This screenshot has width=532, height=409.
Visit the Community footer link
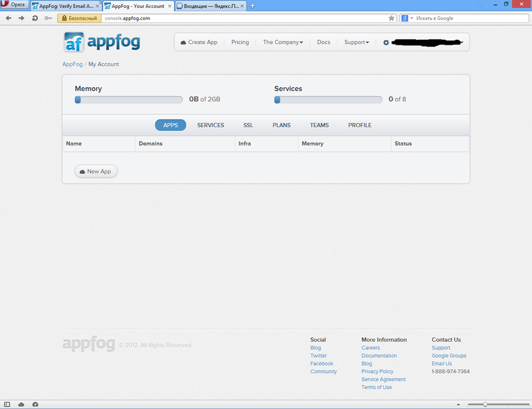click(x=323, y=371)
